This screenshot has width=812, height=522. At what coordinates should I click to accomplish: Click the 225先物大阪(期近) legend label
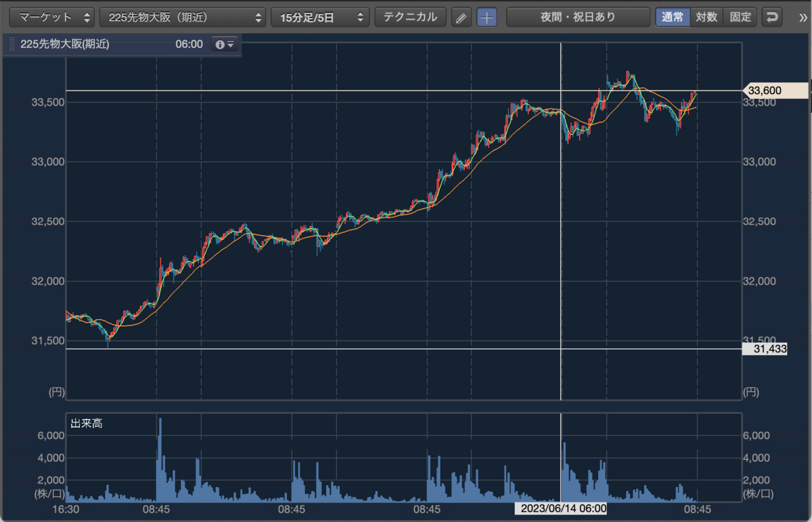65,45
